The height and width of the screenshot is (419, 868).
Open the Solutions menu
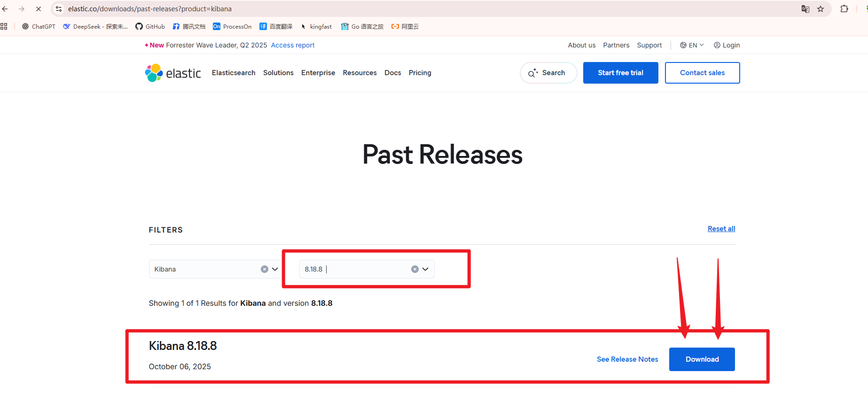coord(278,73)
